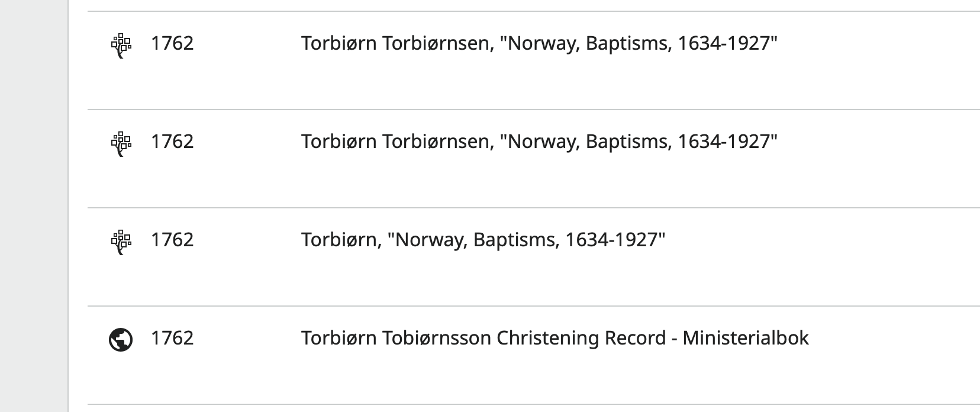Click the gray left margin panel
980x412 pixels.
coord(34,206)
